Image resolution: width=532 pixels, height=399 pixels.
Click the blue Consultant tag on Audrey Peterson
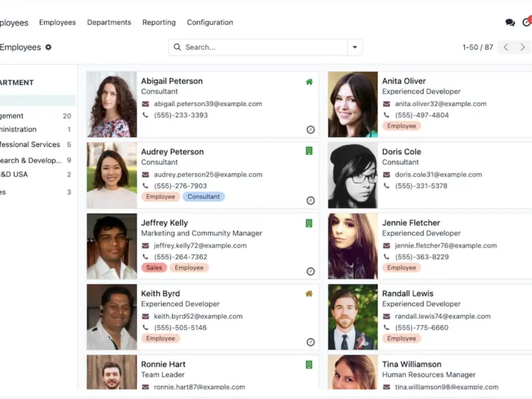point(203,197)
